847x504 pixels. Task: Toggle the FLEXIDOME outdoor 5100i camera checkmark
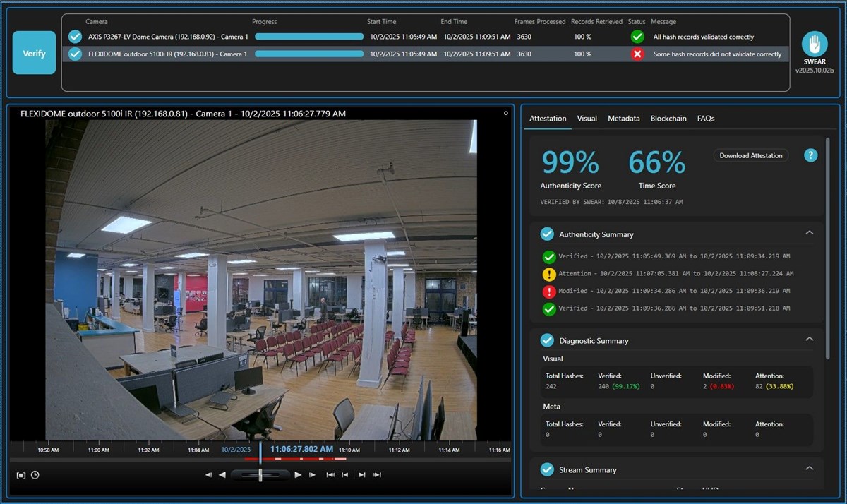click(x=75, y=54)
